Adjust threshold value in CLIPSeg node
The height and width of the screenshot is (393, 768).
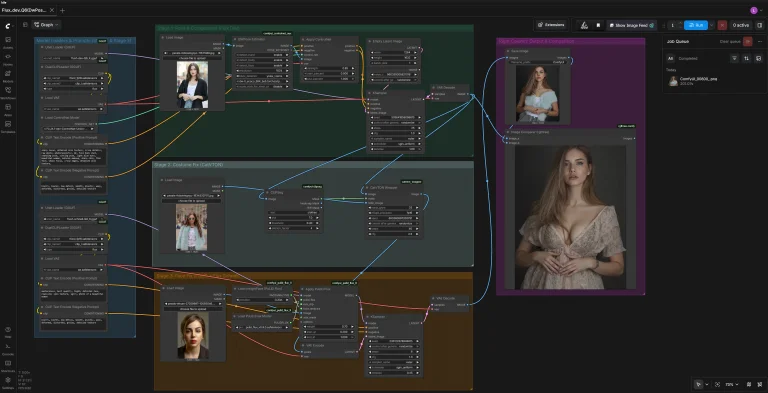pos(293,222)
